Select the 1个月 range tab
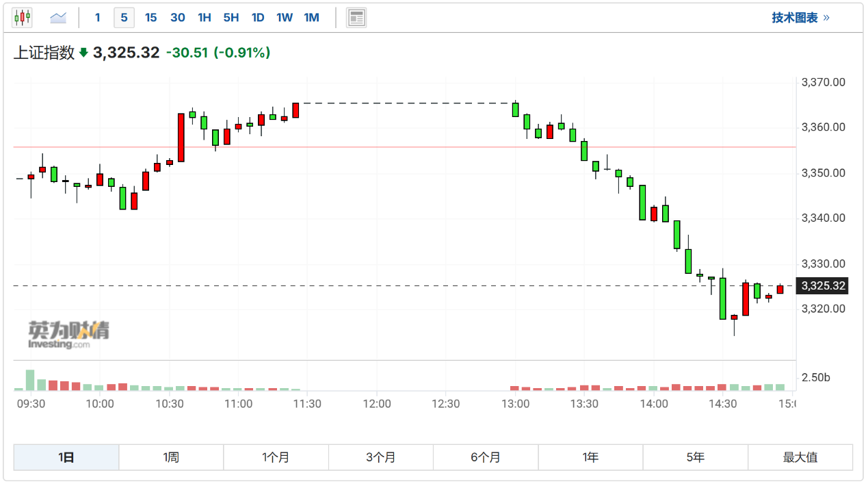Screen dimensions: 868x486 pos(276,457)
